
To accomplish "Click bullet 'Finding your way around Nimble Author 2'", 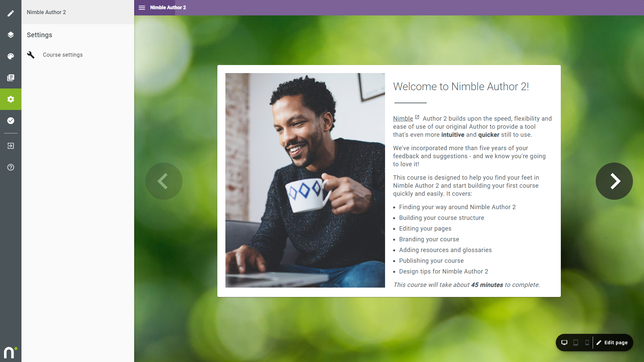I will 457,207.
